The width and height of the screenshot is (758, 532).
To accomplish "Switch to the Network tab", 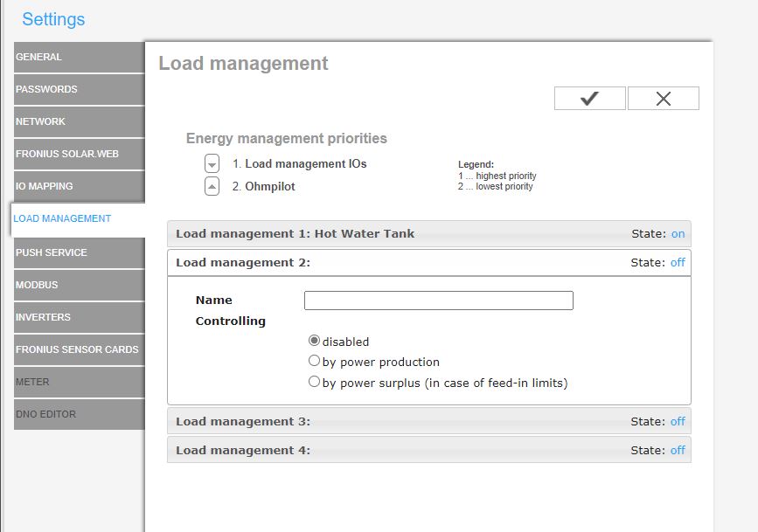I will point(80,121).
